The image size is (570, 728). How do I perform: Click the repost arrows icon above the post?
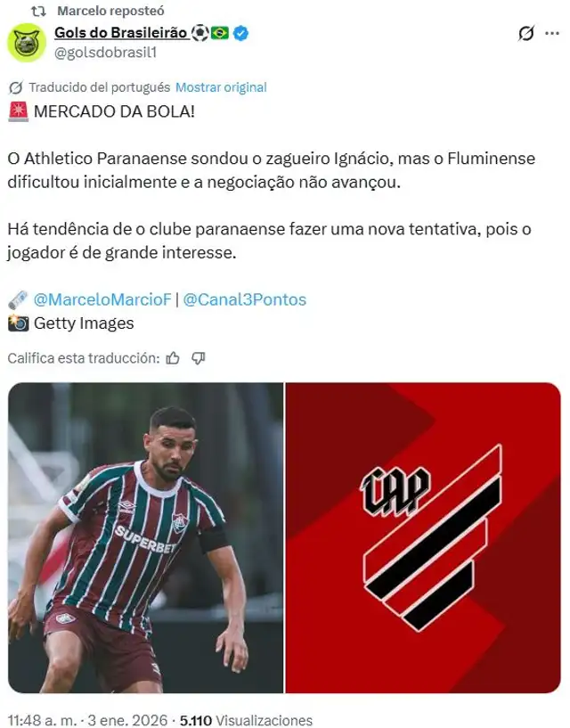click(38, 11)
